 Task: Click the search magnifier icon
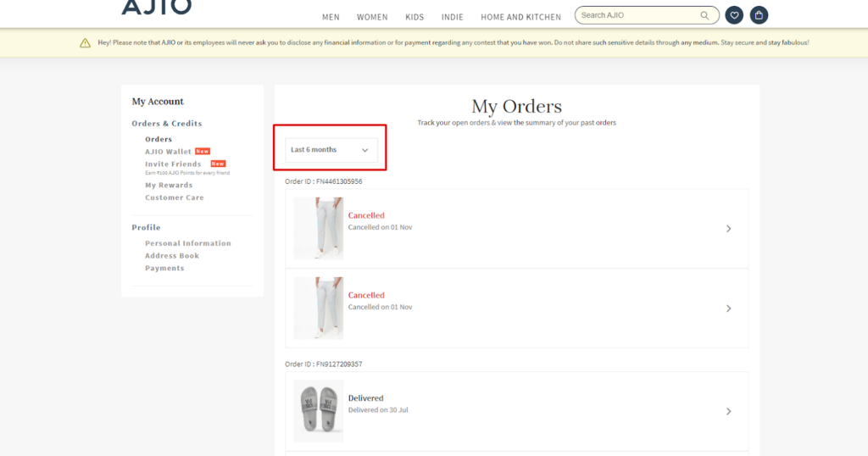tap(704, 15)
